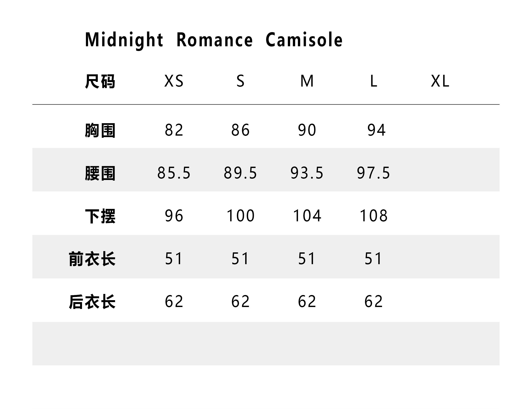Click the 胸围 value 82
Viewport: 532px width, 409px height.
(x=174, y=130)
